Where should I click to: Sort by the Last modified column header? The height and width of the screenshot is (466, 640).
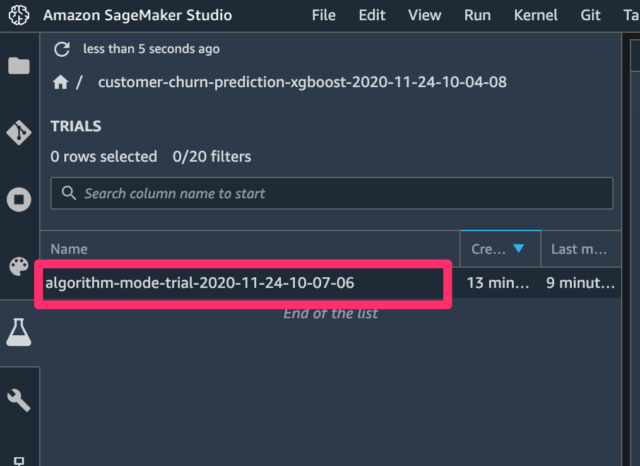click(x=579, y=249)
